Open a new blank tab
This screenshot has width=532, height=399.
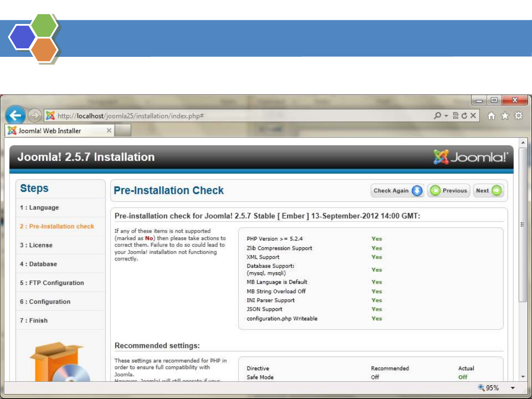pos(123,131)
